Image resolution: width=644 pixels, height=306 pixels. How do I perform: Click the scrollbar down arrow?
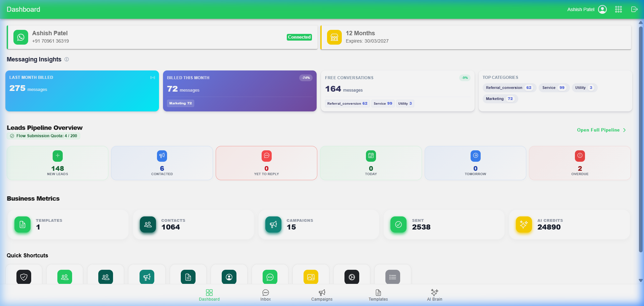(x=641, y=280)
